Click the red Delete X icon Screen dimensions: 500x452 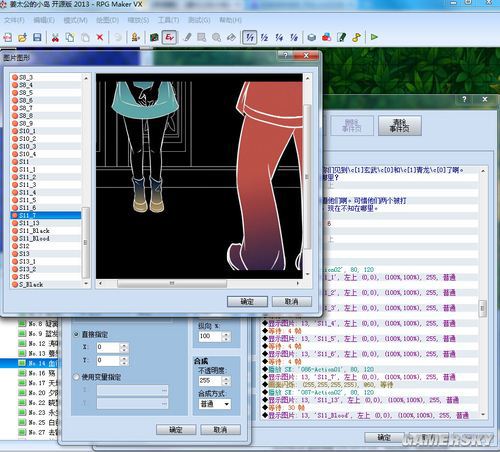click(100, 37)
